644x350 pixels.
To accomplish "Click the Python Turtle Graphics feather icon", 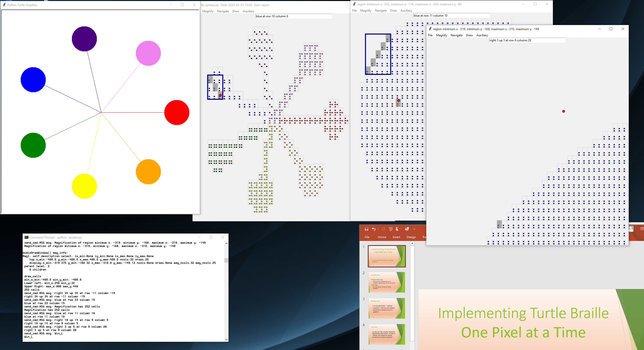I will (x=4, y=5).
